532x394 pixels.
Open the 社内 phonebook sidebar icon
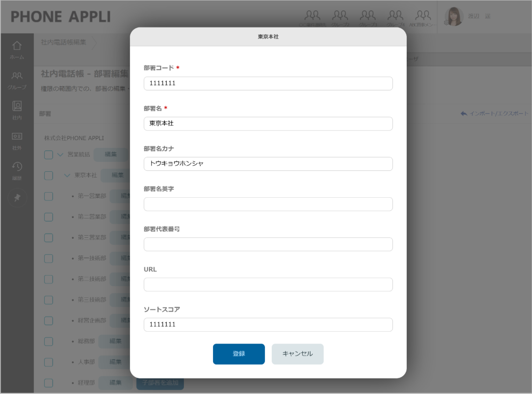(17, 107)
